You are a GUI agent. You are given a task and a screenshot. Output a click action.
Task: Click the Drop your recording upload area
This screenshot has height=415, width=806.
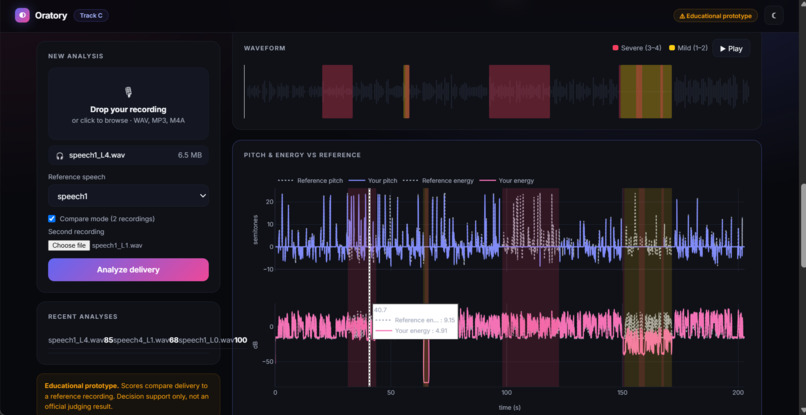129,103
